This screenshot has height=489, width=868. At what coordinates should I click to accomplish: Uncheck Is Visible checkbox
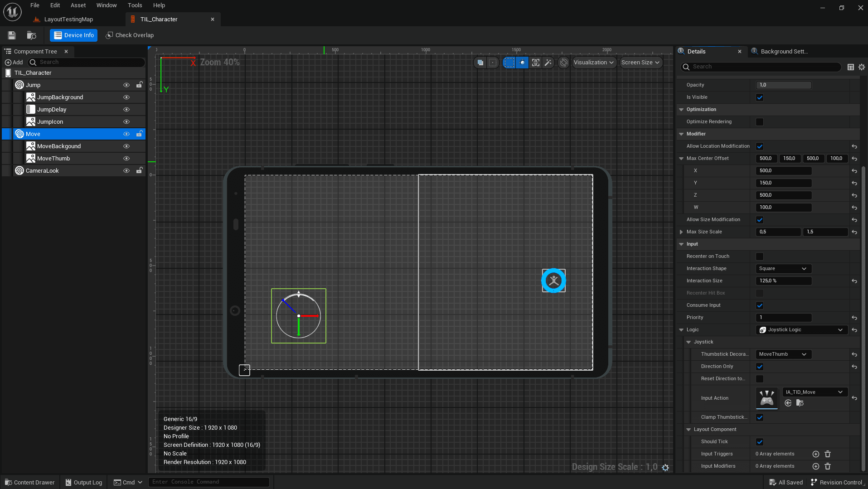[x=760, y=97]
